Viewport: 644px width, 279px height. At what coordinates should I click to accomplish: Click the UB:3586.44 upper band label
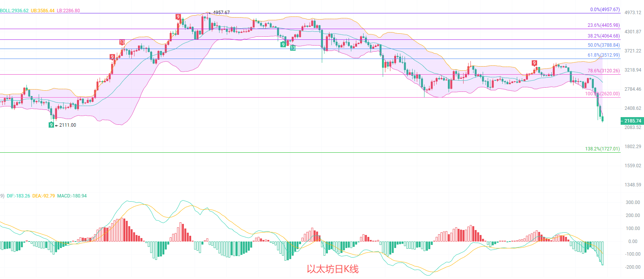[x=43, y=11]
